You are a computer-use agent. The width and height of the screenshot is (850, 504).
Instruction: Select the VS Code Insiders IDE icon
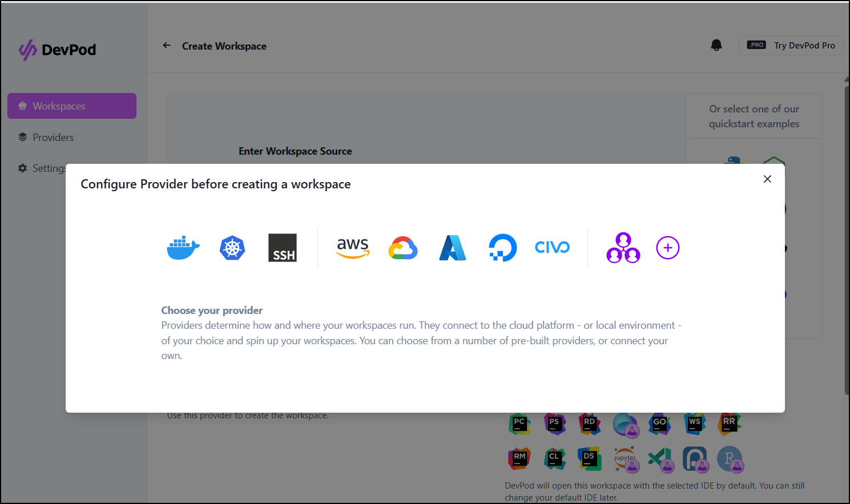[661, 459]
